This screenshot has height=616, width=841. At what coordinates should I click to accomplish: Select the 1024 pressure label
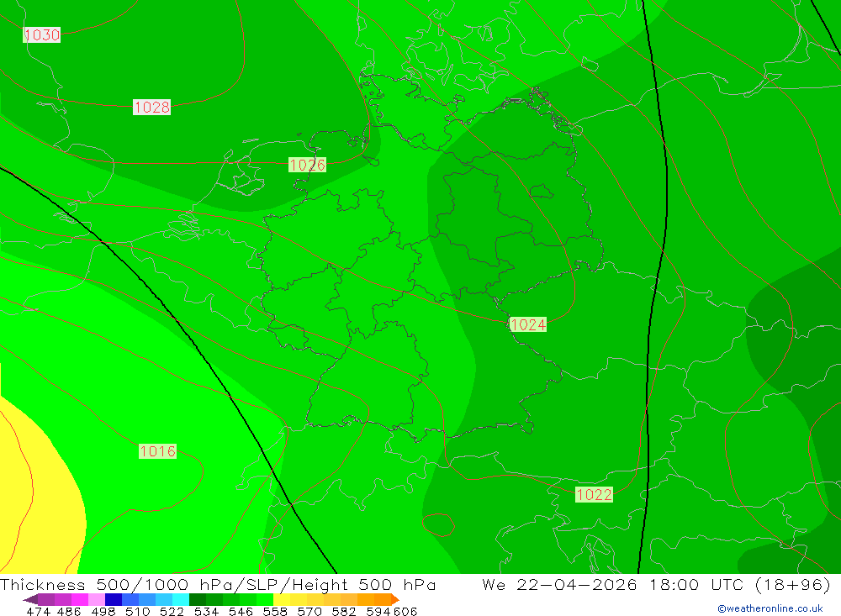pyautogui.click(x=528, y=324)
